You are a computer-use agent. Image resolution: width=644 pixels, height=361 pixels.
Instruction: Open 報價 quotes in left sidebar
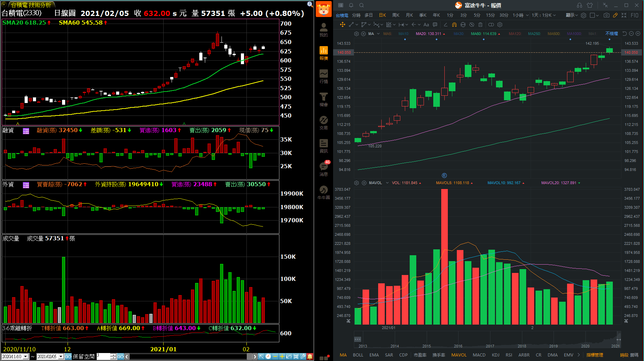click(323, 53)
